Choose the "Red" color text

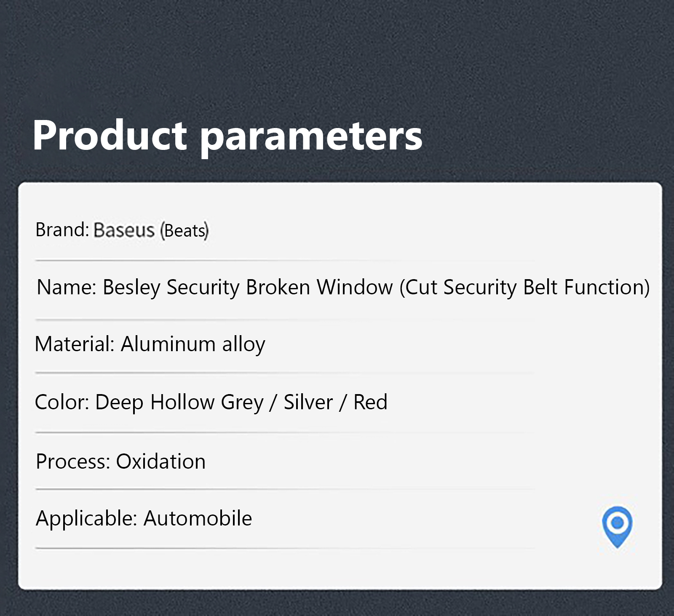tap(370, 402)
